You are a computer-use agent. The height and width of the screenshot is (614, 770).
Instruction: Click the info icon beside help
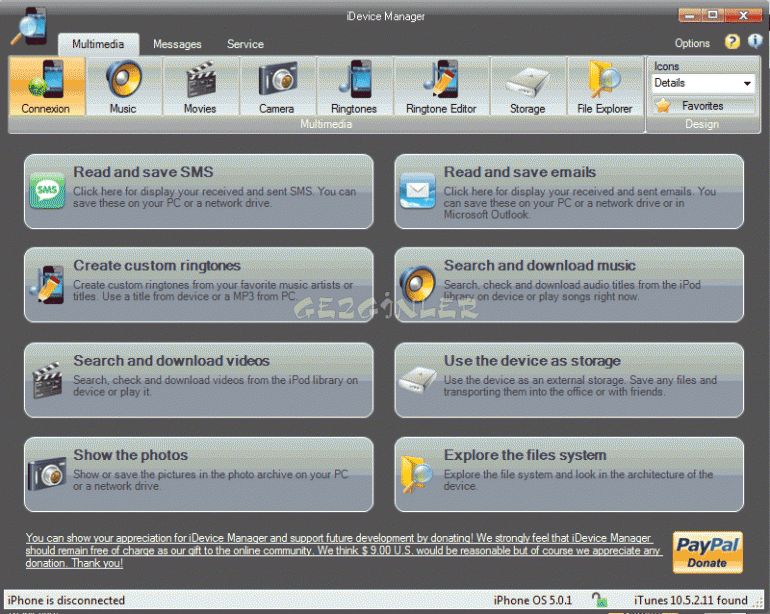(754, 42)
